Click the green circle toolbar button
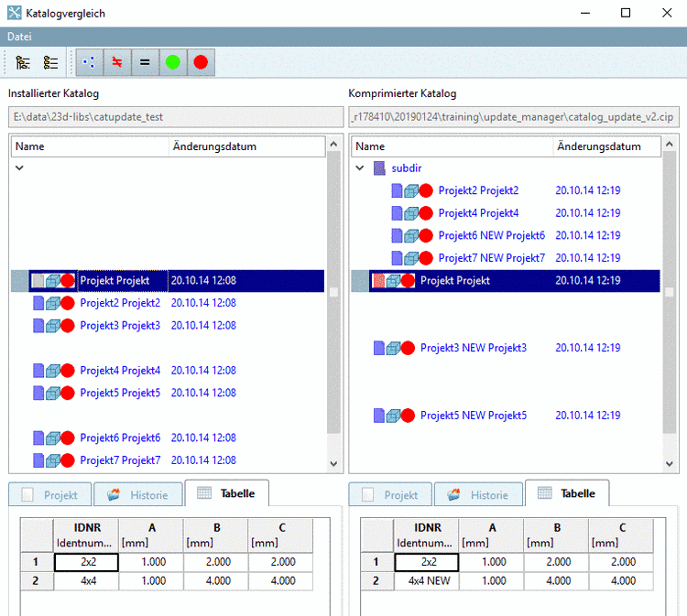Image resolution: width=687 pixels, height=616 pixels. (172, 63)
